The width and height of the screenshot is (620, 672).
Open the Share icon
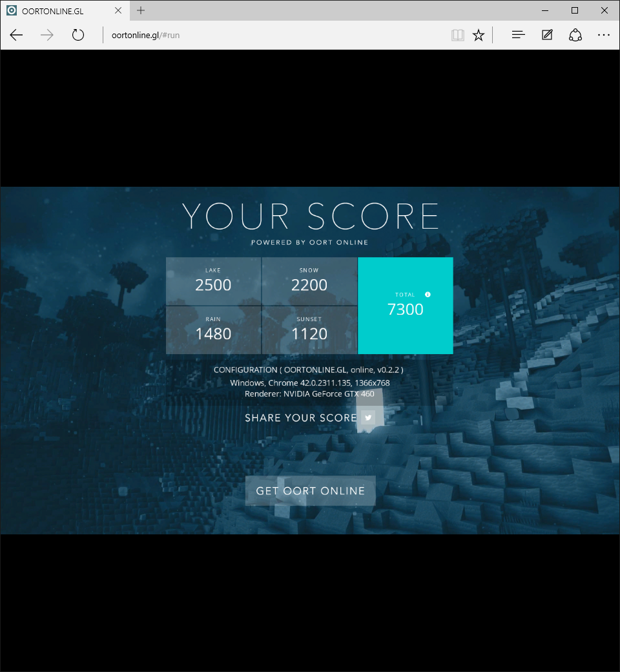pos(575,35)
